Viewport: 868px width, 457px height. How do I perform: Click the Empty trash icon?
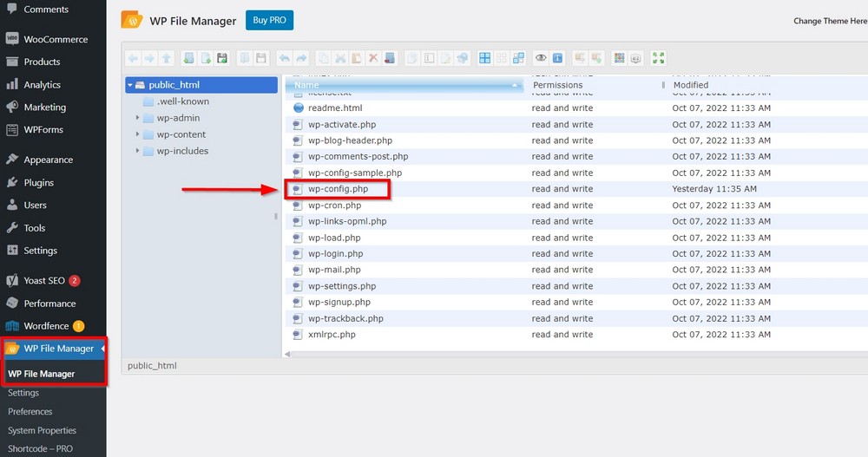pyautogui.click(x=391, y=58)
